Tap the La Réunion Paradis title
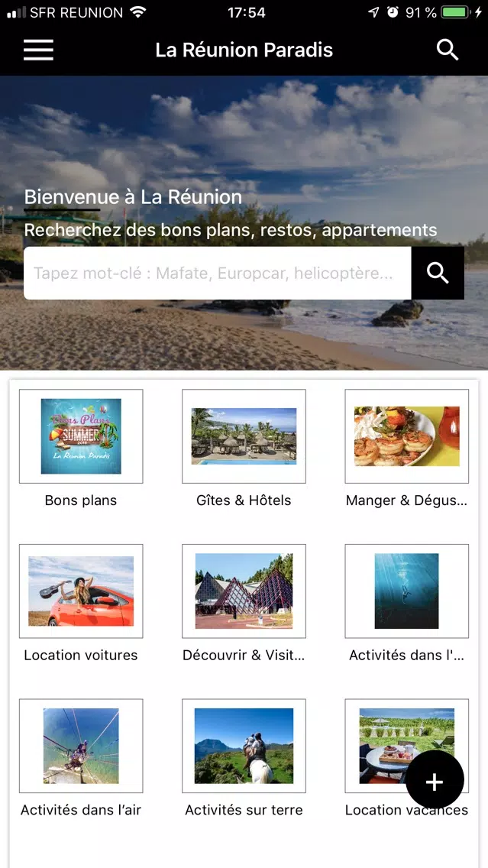Image resolution: width=488 pixels, height=868 pixels. click(x=244, y=50)
